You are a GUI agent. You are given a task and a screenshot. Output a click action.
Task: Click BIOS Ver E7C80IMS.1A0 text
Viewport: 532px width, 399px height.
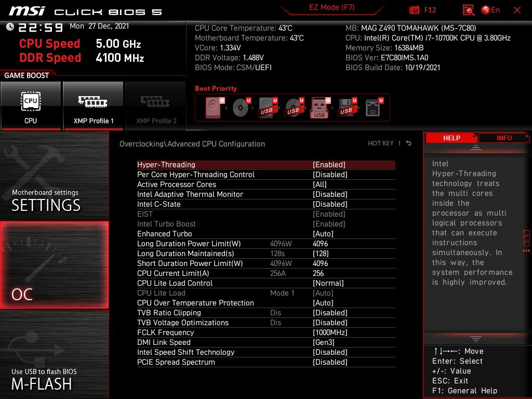[387, 57]
